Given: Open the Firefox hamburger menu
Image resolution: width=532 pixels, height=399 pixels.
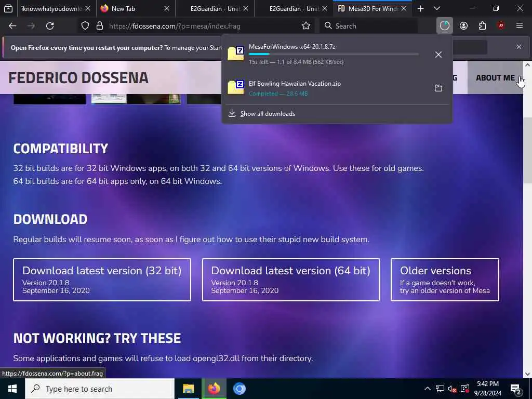Looking at the screenshot, I should point(519,26).
